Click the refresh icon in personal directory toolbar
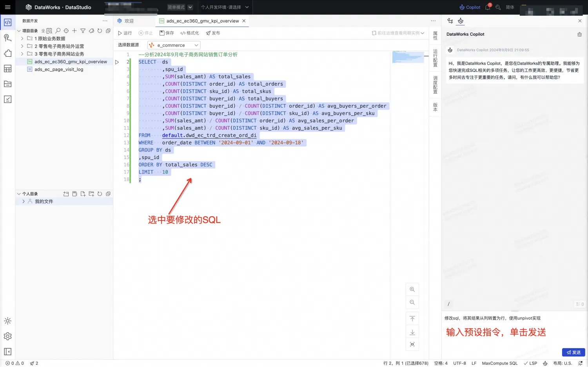Image resolution: width=588 pixels, height=367 pixels. point(100,193)
